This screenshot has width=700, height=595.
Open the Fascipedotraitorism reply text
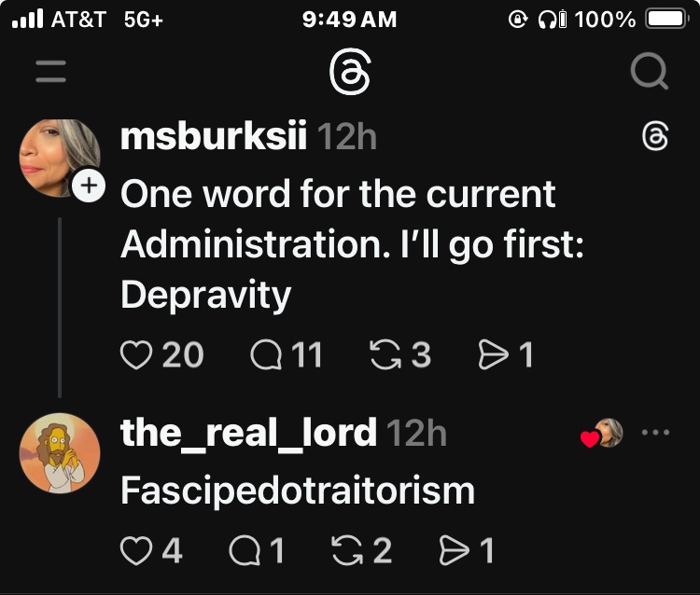[x=298, y=491]
